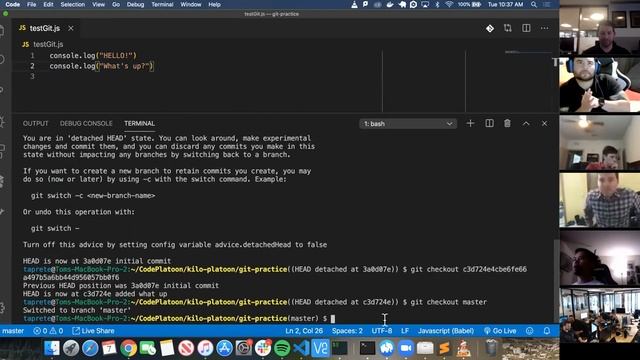Open the Bluetooth menu bar icon
Screen dimensions: 640x360
coord(437,4)
